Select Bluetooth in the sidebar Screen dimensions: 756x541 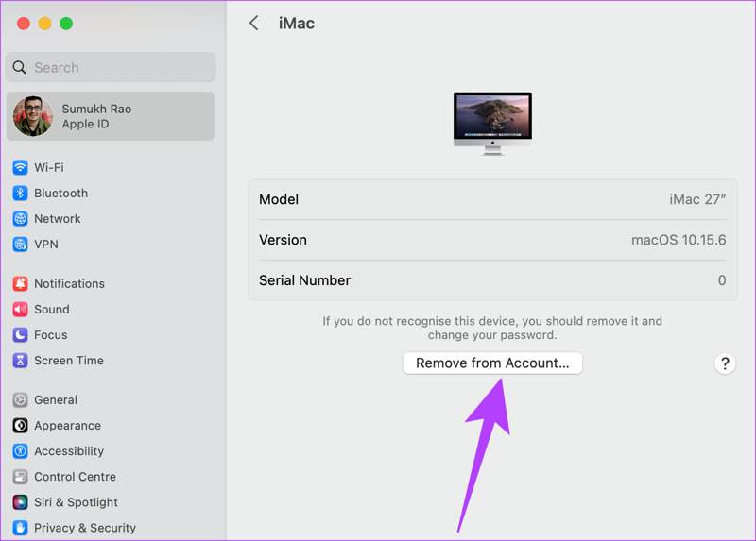point(60,193)
